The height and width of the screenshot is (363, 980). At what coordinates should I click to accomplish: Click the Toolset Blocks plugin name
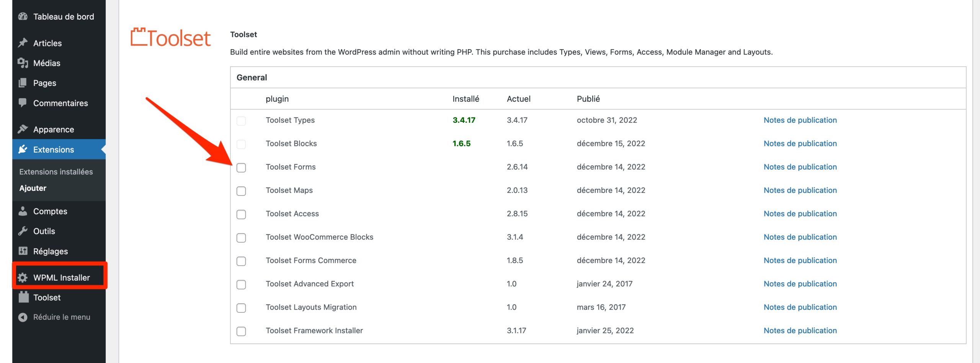[x=291, y=143]
